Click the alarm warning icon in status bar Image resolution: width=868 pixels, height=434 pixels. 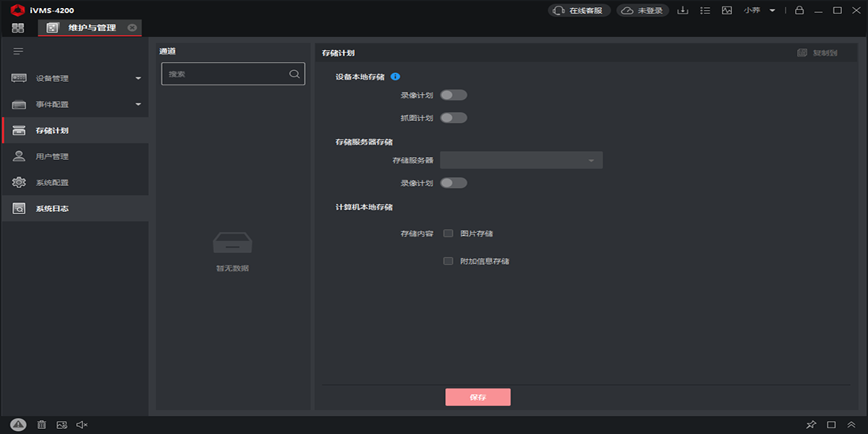click(19, 425)
